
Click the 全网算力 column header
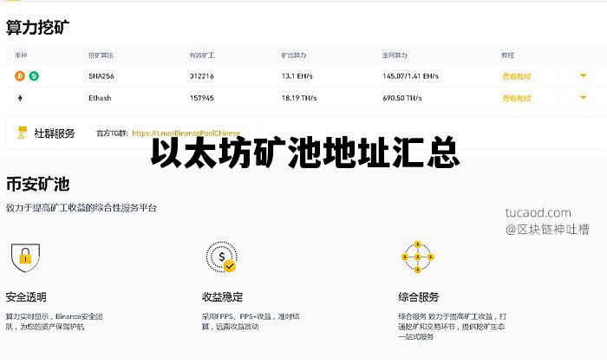[395, 55]
